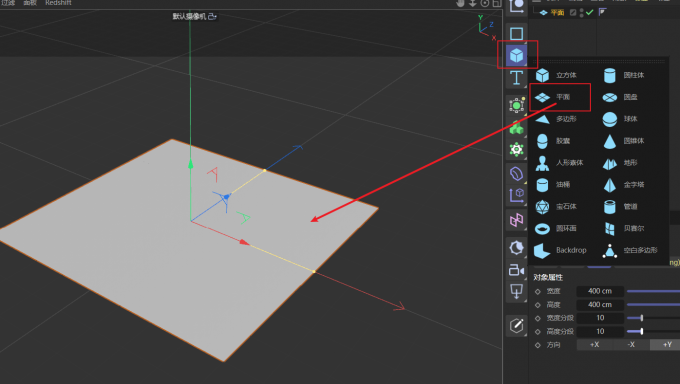The image size is (680, 384).
Task: Click the 宽度分段 slider handle
Action: point(641,318)
